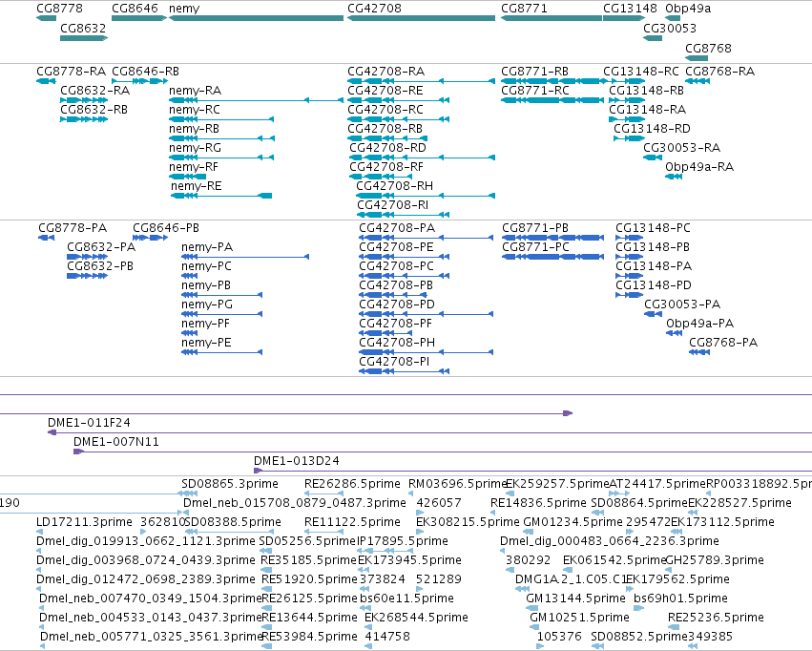Click the CG8778 gene label
Screen dimensions: 812x651
click(59, 9)
